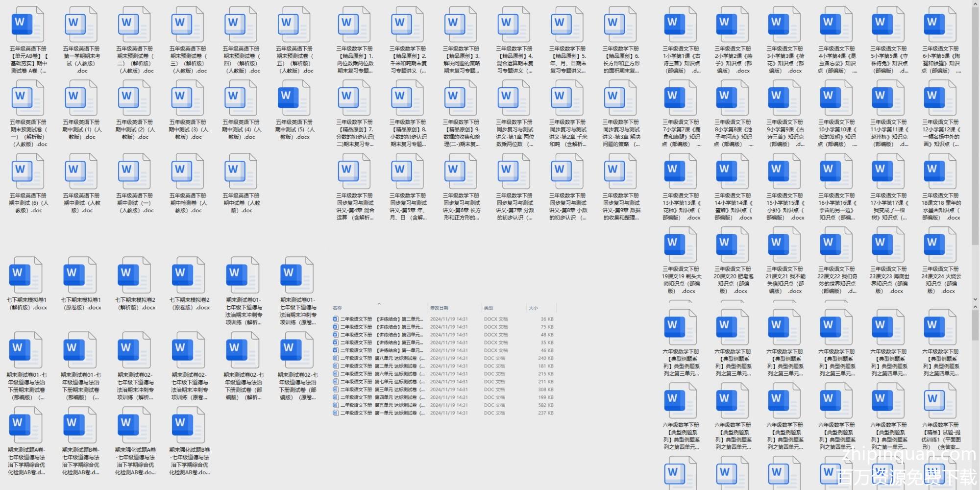Click the 大小 column header
This screenshot has width=980, height=490.
(533, 308)
